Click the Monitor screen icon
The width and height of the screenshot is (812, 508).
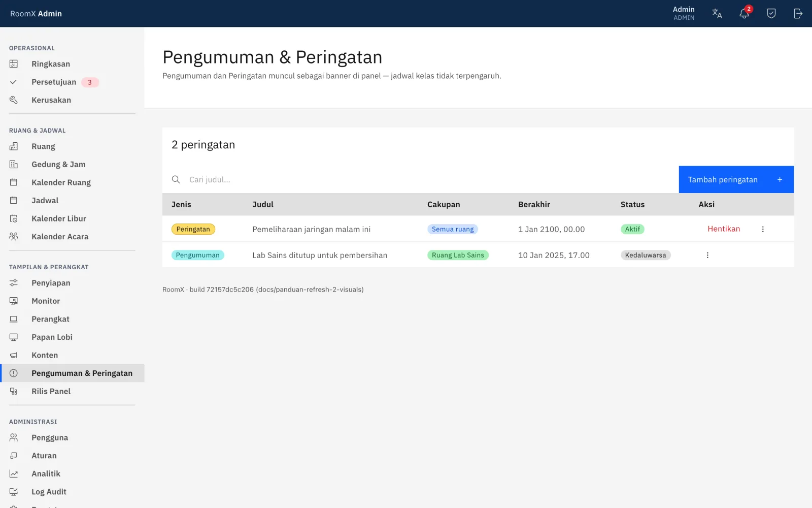tap(14, 301)
